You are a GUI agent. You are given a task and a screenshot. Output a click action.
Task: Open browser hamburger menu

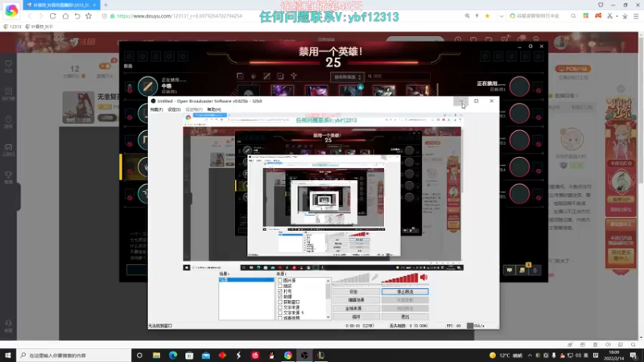click(x=636, y=16)
